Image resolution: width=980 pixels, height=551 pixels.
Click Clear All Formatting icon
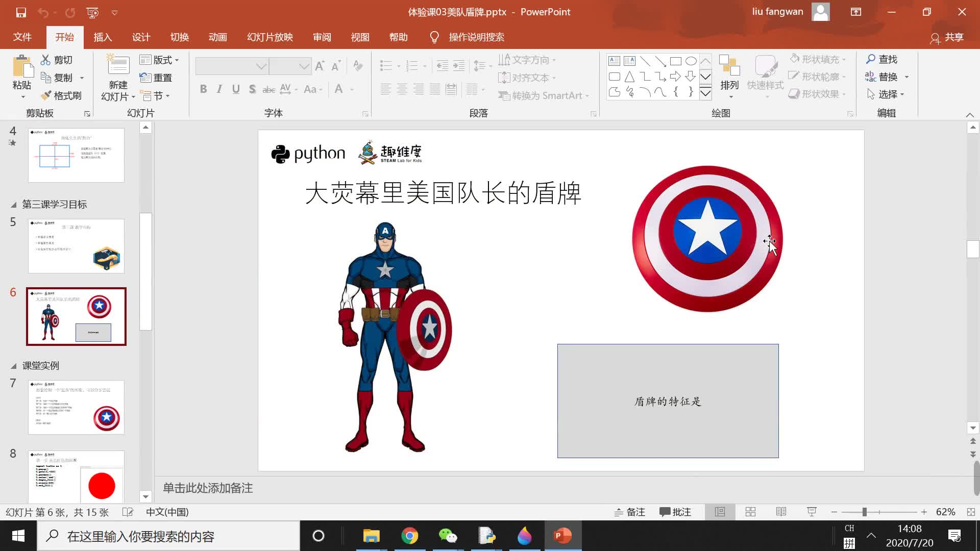[358, 66]
